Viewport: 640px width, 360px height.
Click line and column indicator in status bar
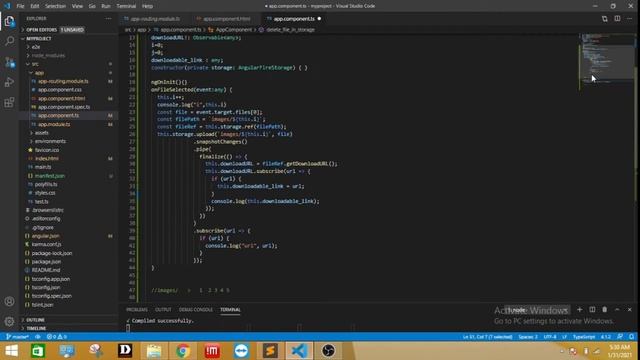tap(487, 337)
